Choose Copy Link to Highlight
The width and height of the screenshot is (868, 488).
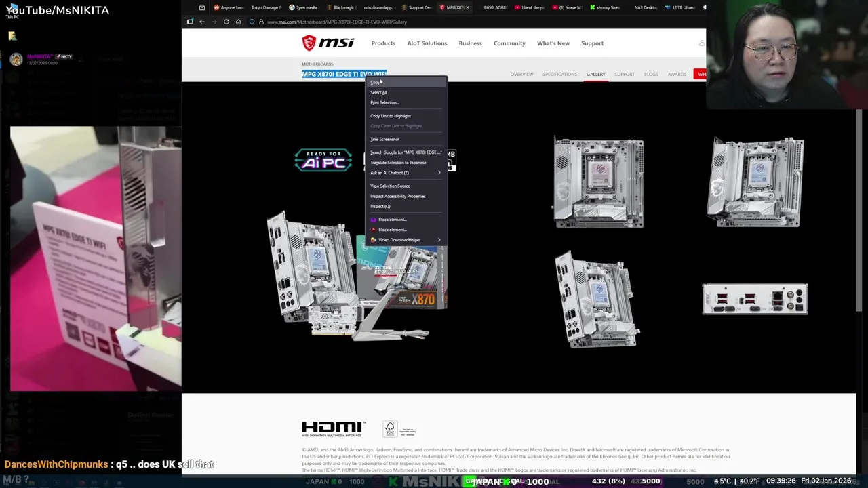point(406,116)
